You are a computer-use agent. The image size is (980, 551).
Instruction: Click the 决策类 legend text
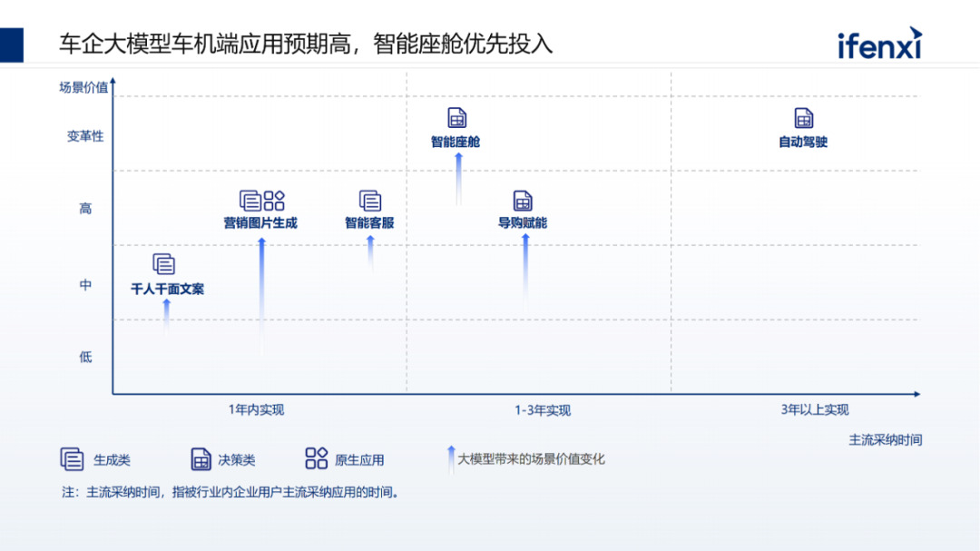[236, 460]
